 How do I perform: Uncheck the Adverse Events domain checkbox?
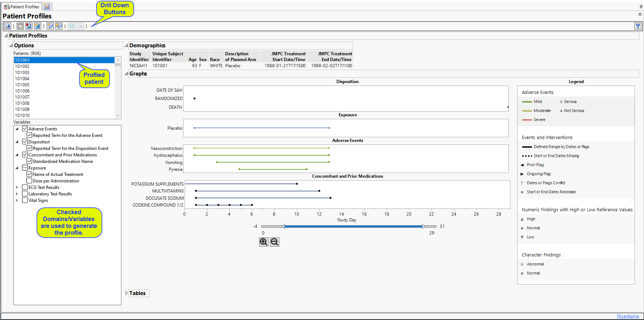tap(25, 129)
